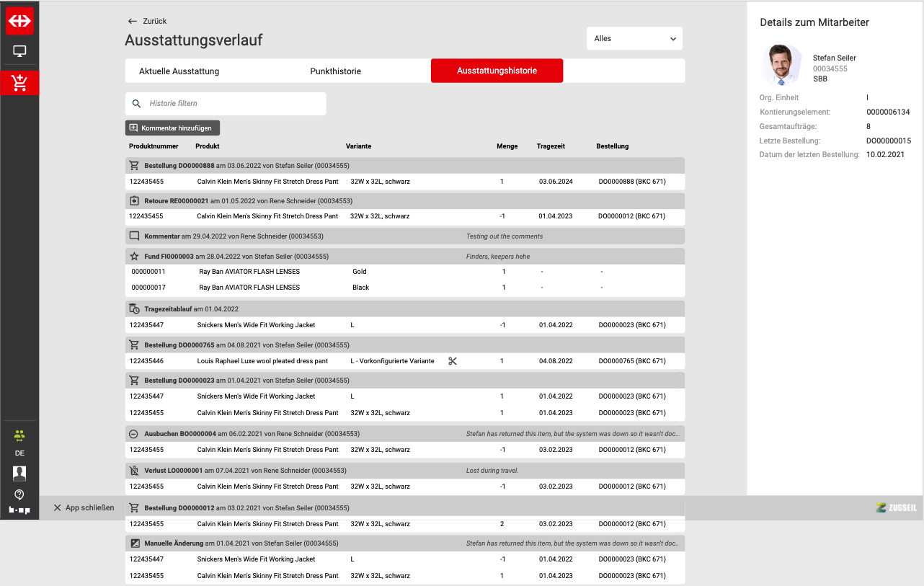Image resolution: width=924 pixels, height=586 pixels.
Task: Switch to Aktuelle Ausstattung tab
Action: (x=179, y=71)
